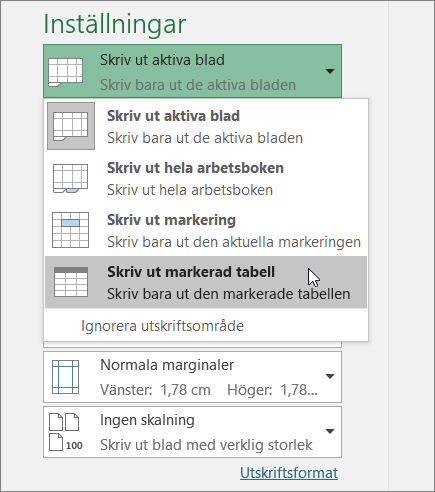This screenshot has height=492, width=435.
Task: Click the no scaling pages icon
Action: click(x=66, y=432)
